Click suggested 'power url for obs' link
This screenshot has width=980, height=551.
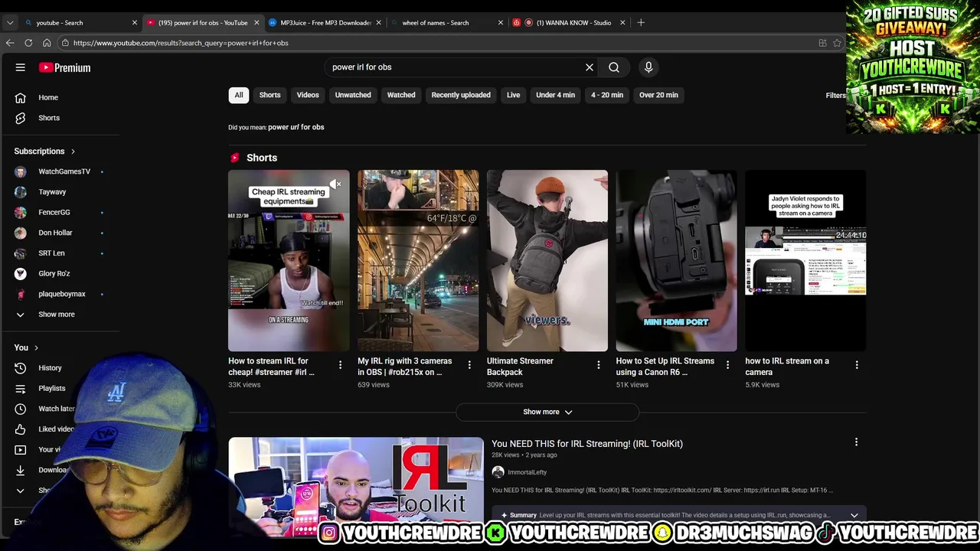(296, 127)
